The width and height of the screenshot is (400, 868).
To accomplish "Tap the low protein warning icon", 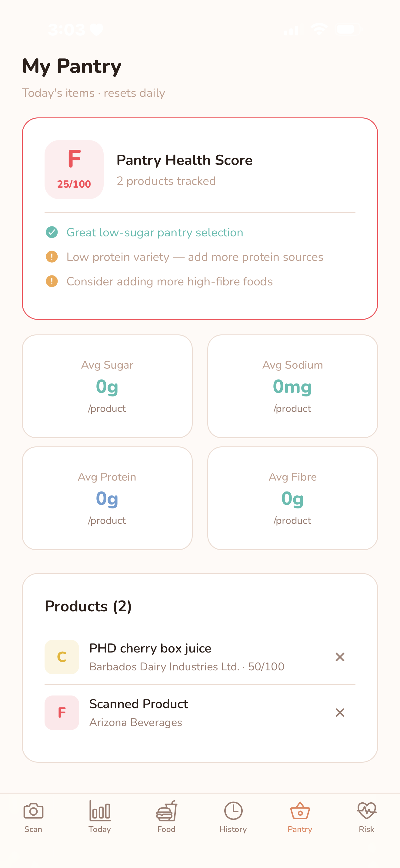I will [52, 257].
